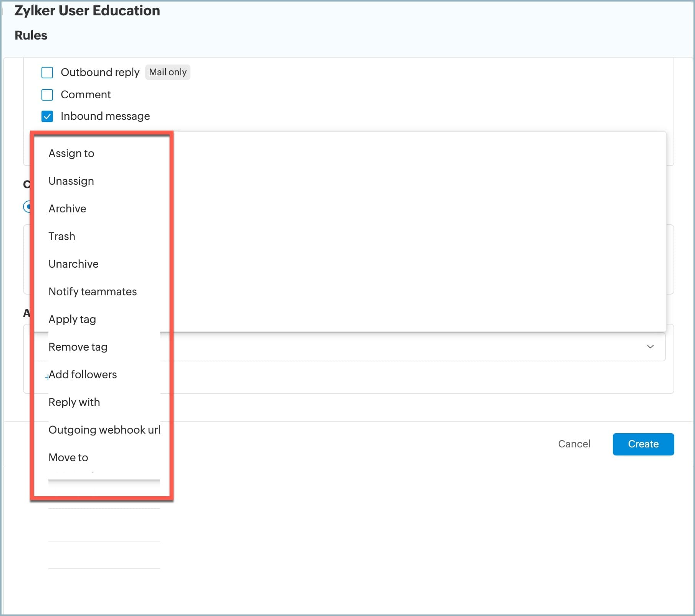Uncheck the Inbound message checkbox
This screenshot has width=695, height=616.
point(47,116)
